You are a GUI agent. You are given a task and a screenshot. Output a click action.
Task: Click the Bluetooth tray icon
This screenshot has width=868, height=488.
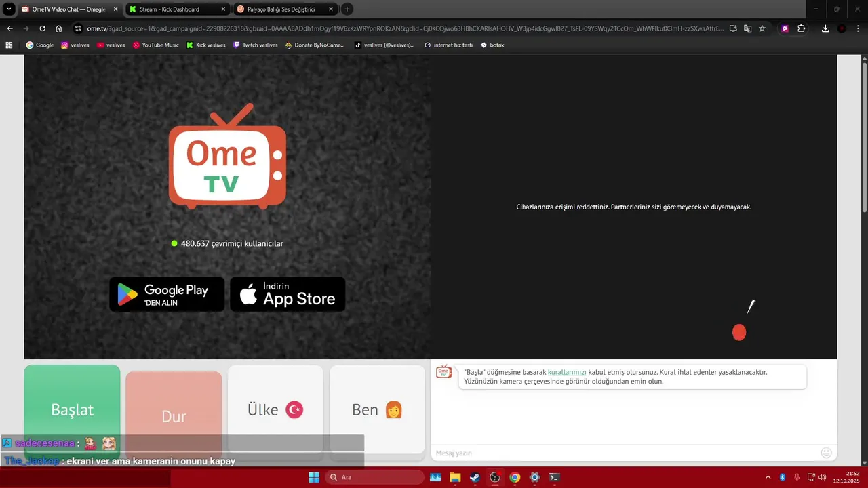782,477
